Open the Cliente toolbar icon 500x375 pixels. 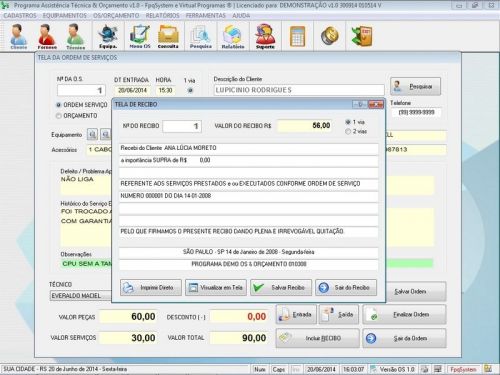[18, 36]
